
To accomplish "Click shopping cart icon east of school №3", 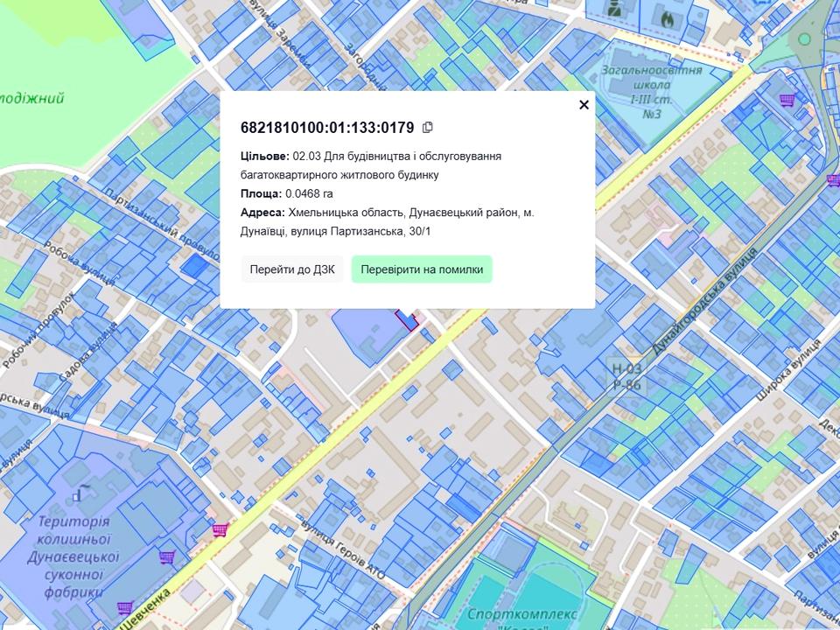I will pyautogui.click(x=787, y=101).
